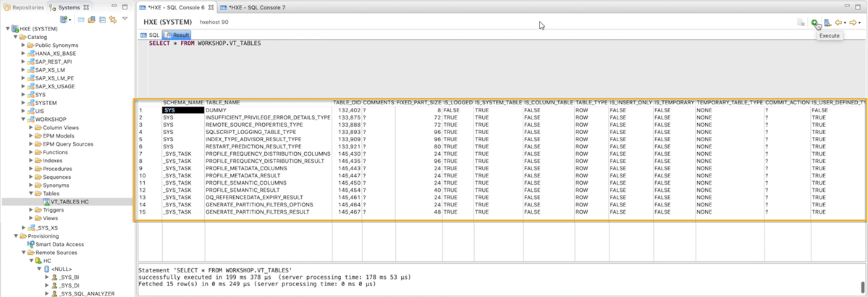
Task: Select the HC remote source
Action: (43, 261)
